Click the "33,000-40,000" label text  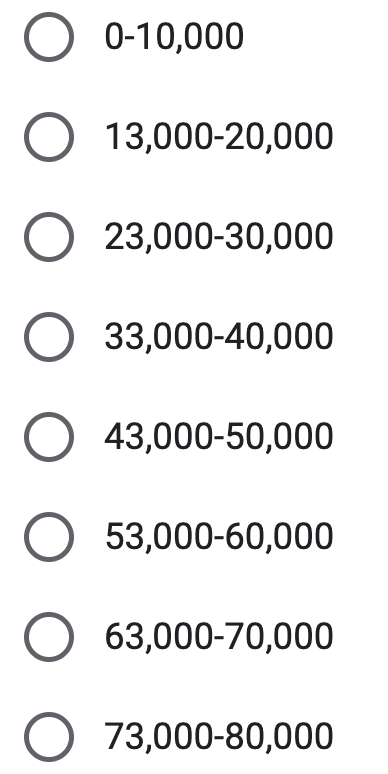(x=219, y=337)
